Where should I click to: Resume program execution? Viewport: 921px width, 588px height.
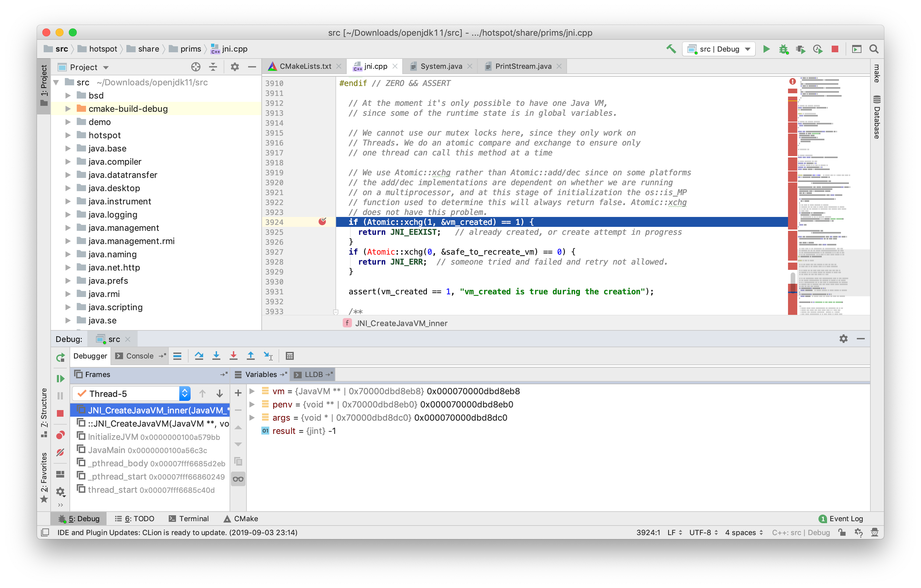tap(60, 378)
